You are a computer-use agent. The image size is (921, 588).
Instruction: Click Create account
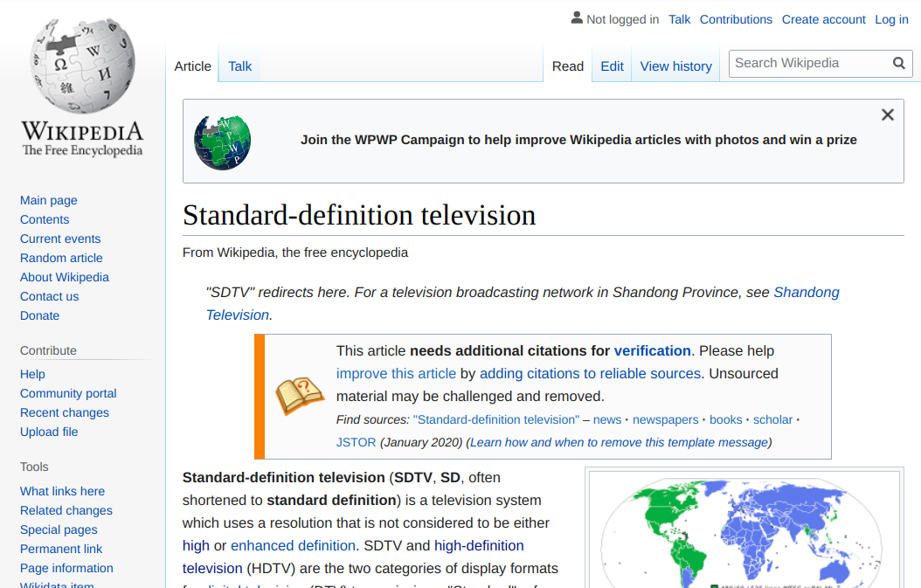tap(823, 19)
